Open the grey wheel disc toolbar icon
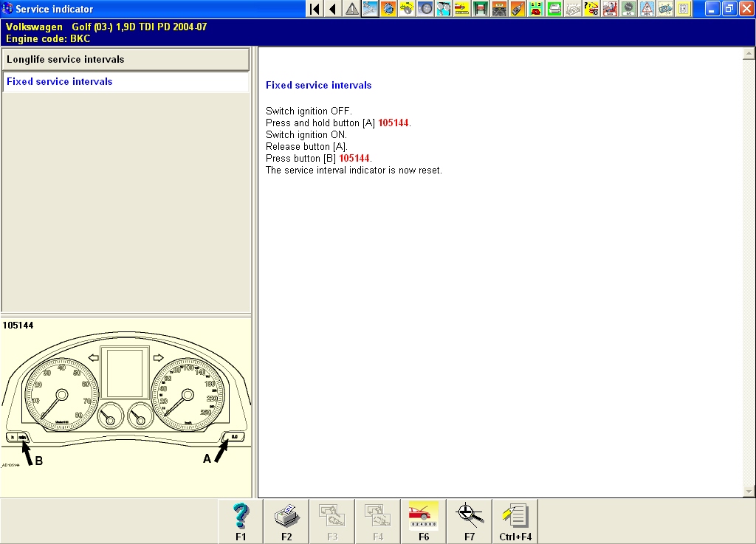 click(x=425, y=9)
